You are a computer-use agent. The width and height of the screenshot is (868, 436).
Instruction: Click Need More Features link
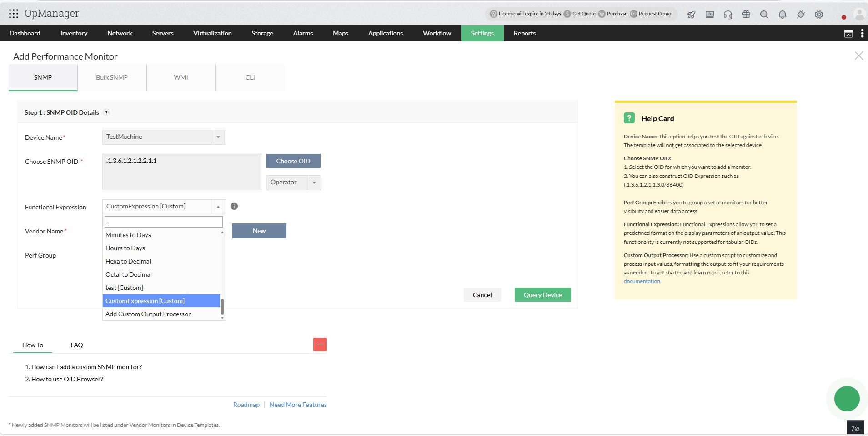(298, 405)
